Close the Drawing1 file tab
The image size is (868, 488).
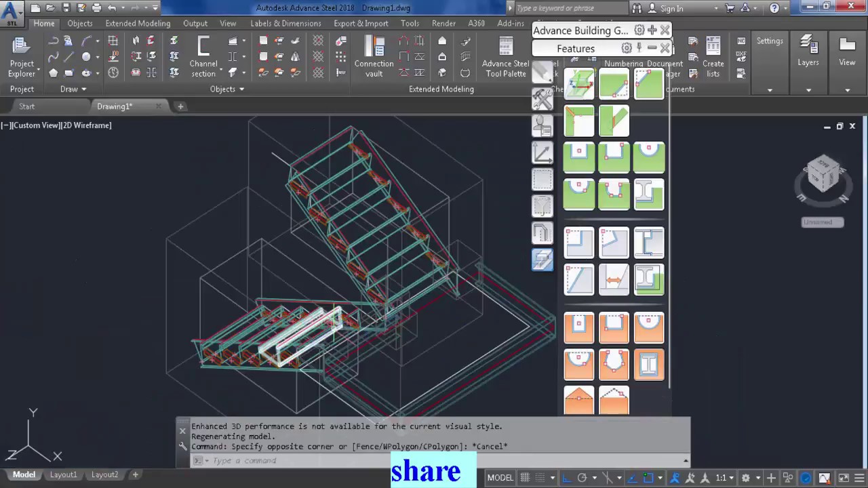[159, 106]
